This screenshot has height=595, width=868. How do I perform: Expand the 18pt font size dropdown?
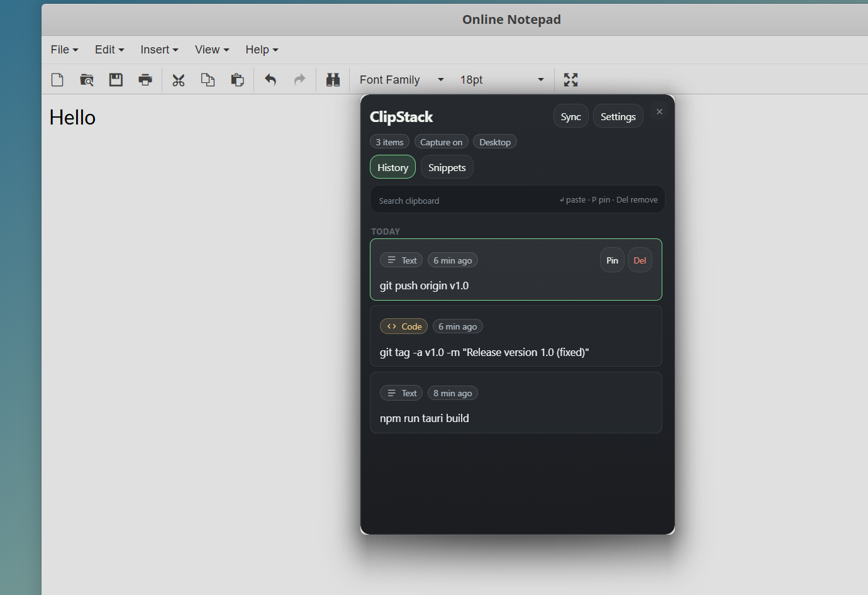click(501, 80)
